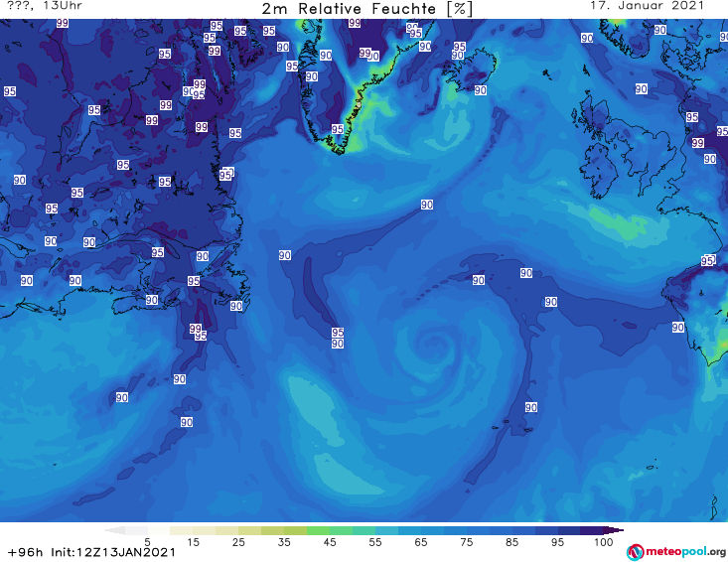The height and width of the screenshot is (562, 728).
Task: Click the meteopool.org logo
Action: (x=676, y=552)
